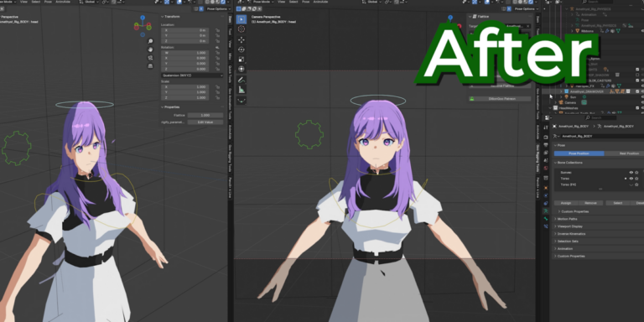Open the Goo Animation Tools sidebar tab
The width and height of the screenshot is (644, 322).
(230, 103)
